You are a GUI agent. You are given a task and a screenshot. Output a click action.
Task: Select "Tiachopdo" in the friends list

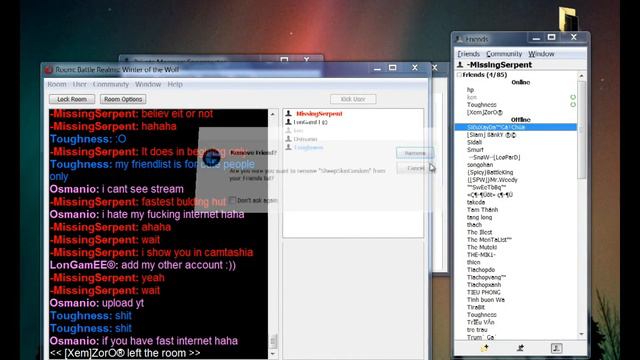click(x=481, y=269)
